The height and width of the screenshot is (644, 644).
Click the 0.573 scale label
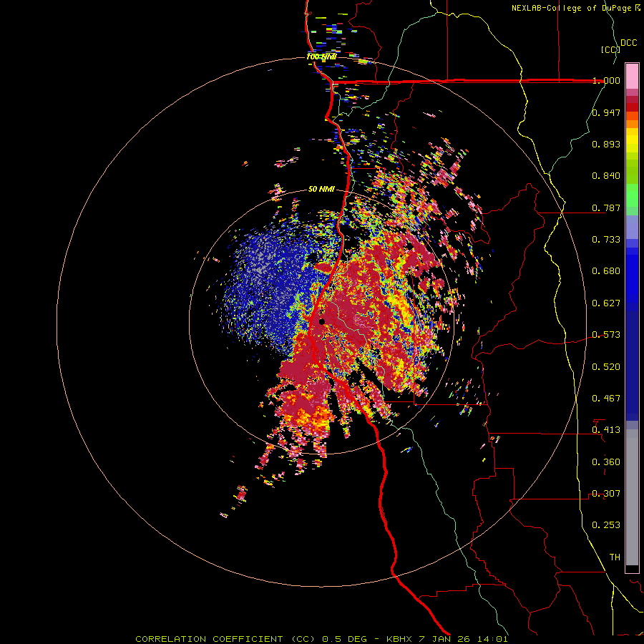[606, 335]
